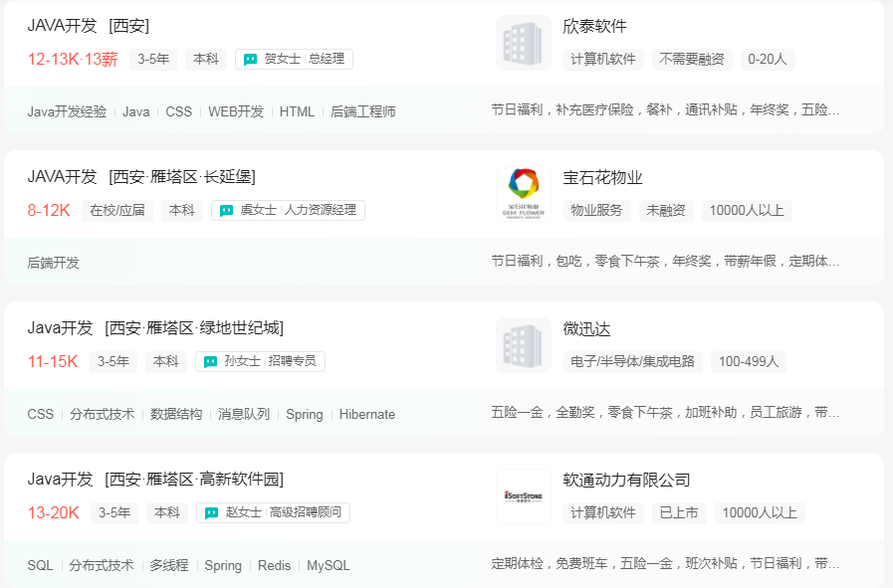Visit the 宝石花物业 company page
Viewport: 893px width, 588px height.
point(602,178)
